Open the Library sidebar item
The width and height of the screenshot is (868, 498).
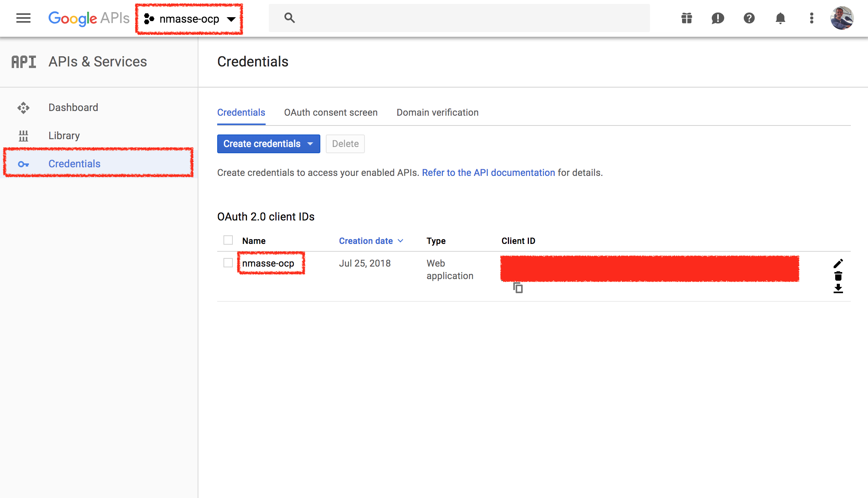[64, 135]
